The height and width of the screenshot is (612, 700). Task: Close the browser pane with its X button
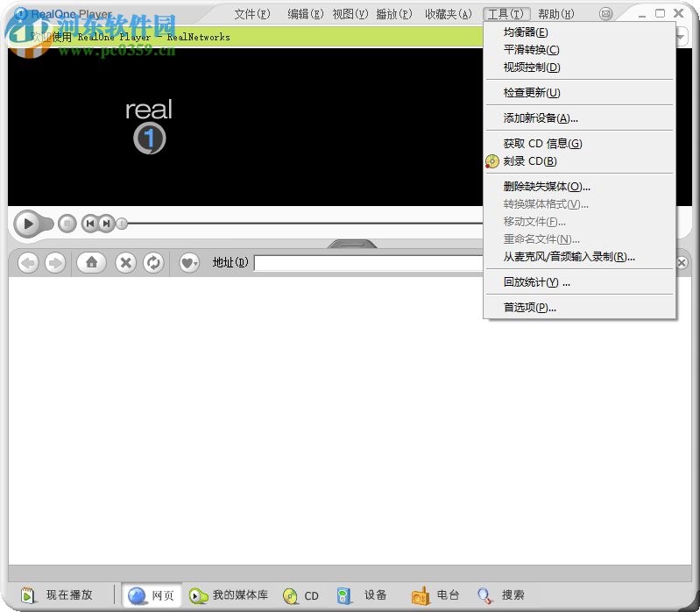(682, 263)
